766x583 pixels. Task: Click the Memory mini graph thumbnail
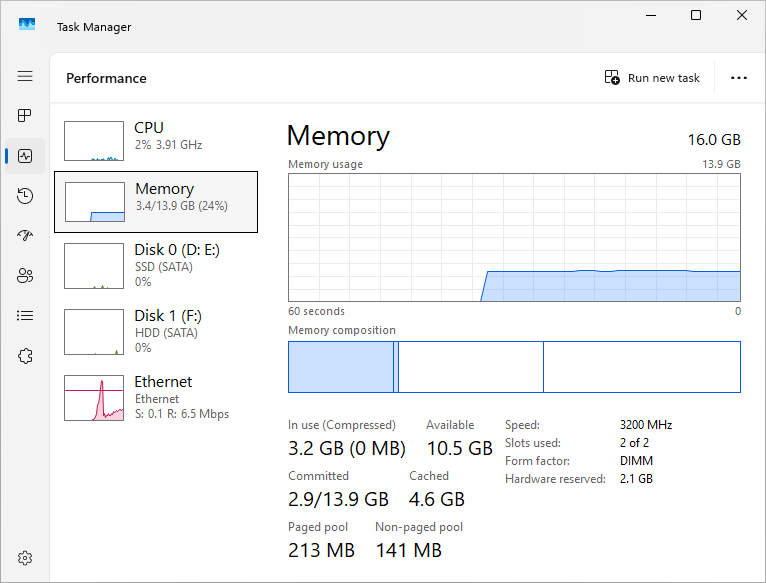95,202
